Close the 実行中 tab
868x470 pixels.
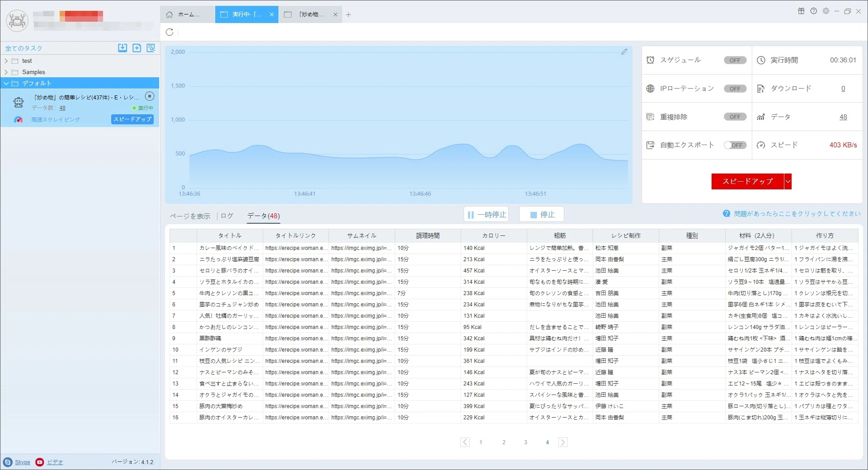pyautogui.click(x=272, y=14)
